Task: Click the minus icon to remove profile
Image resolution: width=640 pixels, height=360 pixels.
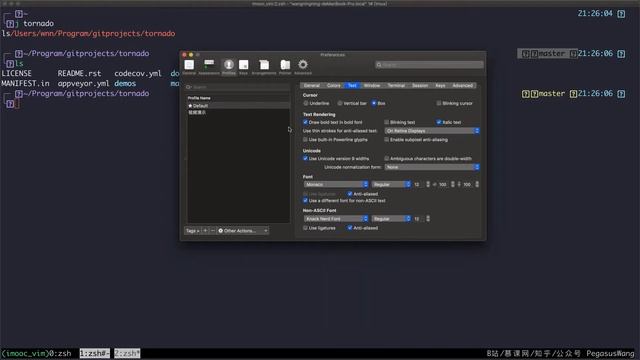Action: [213, 231]
